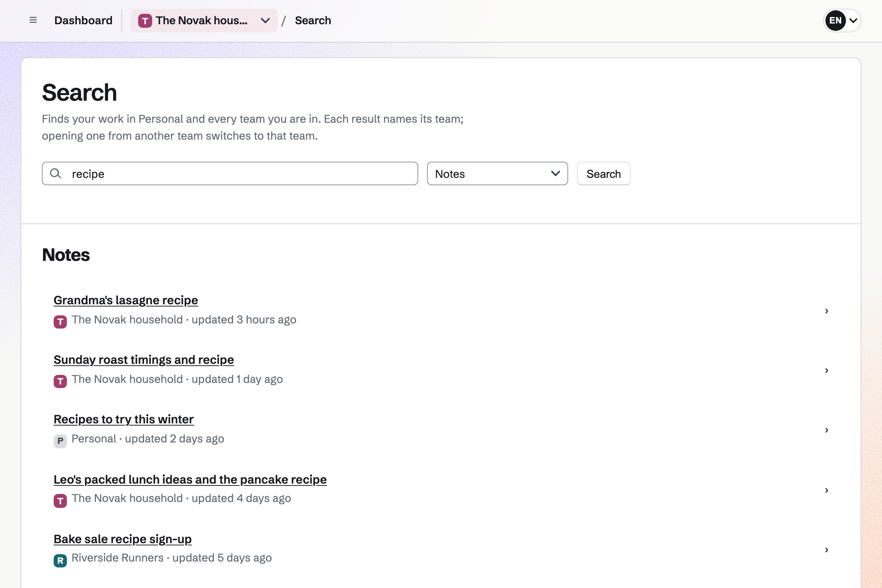Image resolution: width=882 pixels, height=588 pixels.
Task: Click team badge under Leo's packed lunch
Action: (60, 501)
